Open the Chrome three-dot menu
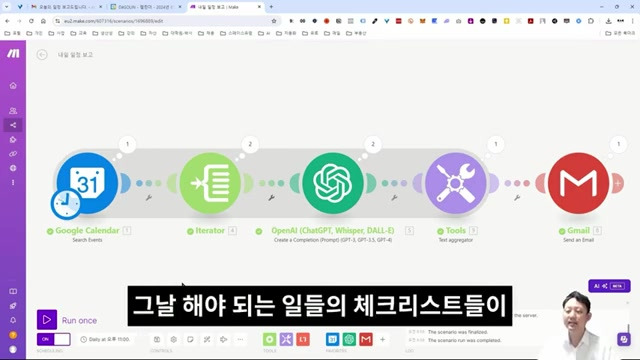Image resolution: width=640 pixels, height=360 pixels. [632, 21]
